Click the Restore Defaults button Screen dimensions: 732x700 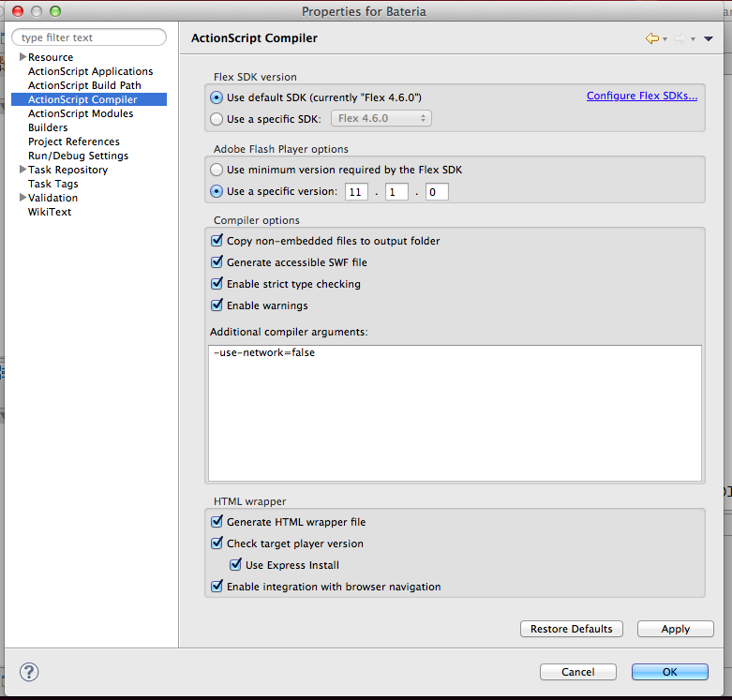point(571,629)
